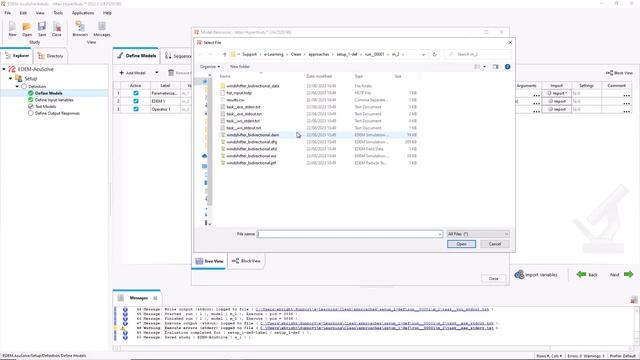
Task: Click New folder in the file dialog
Action: (x=240, y=67)
